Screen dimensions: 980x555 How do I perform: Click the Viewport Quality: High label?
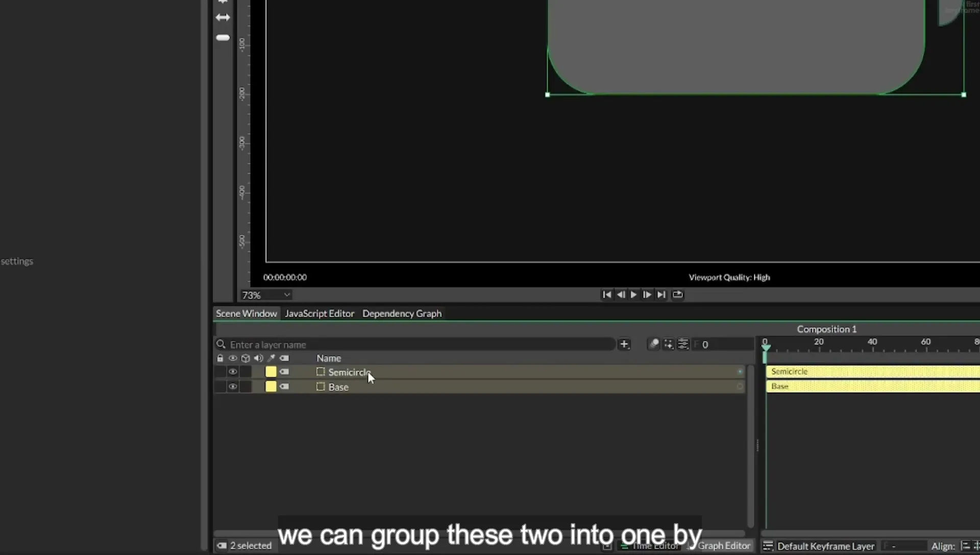(x=729, y=277)
